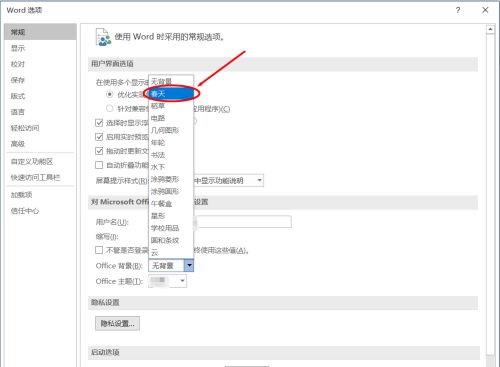Collapse the Office 背景 dropdown arrow
Image resolution: width=500 pixels, height=367 pixels.
pos(189,265)
